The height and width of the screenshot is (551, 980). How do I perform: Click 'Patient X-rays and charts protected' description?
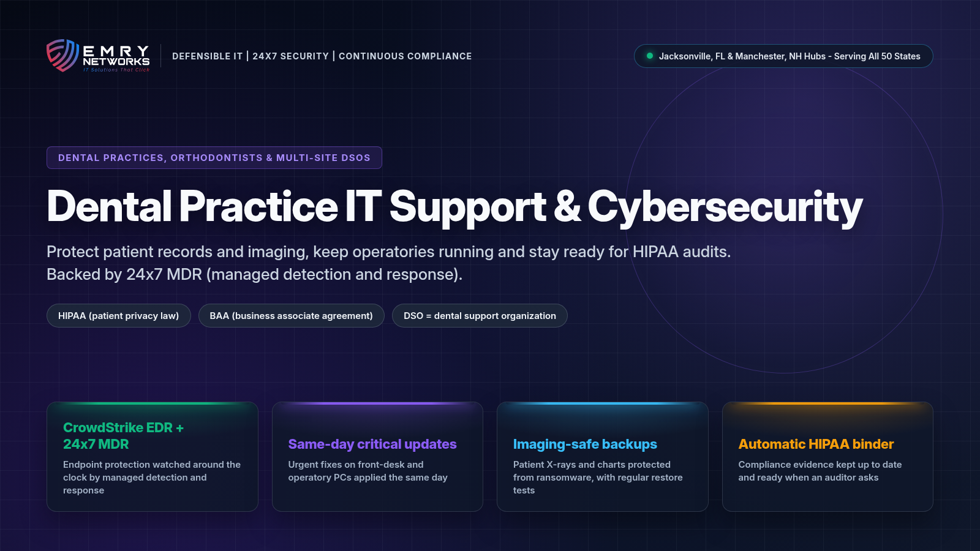point(598,478)
